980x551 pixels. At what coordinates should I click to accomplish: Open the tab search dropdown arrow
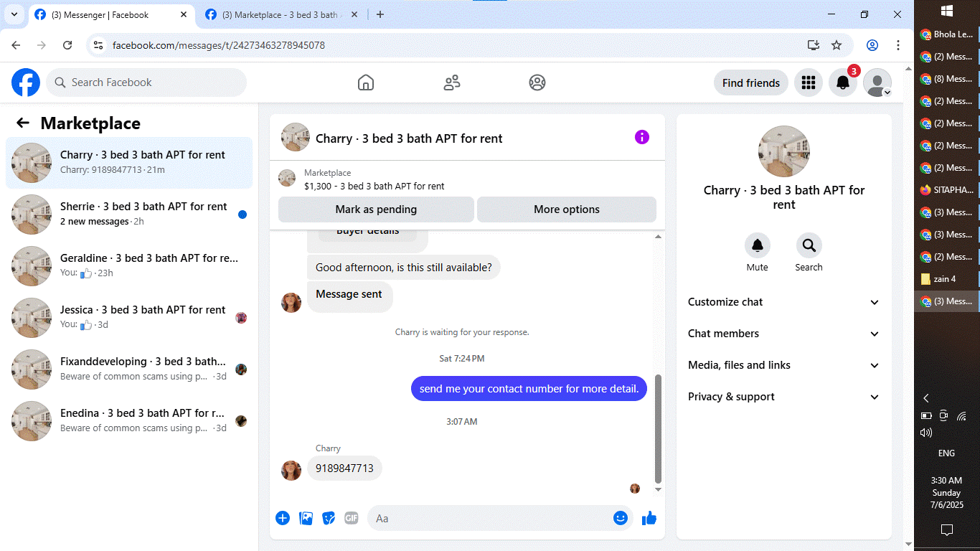pos(14,14)
